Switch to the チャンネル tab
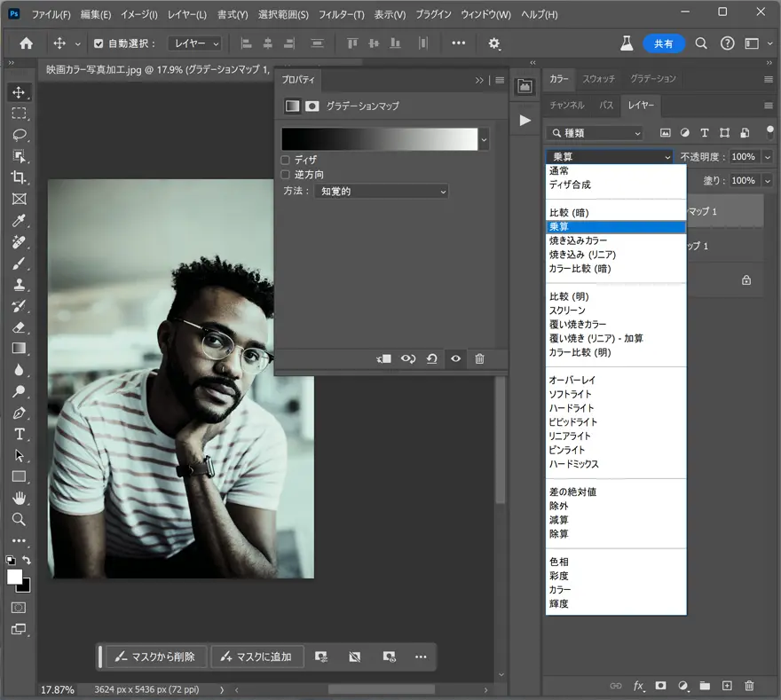 pyautogui.click(x=567, y=105)
